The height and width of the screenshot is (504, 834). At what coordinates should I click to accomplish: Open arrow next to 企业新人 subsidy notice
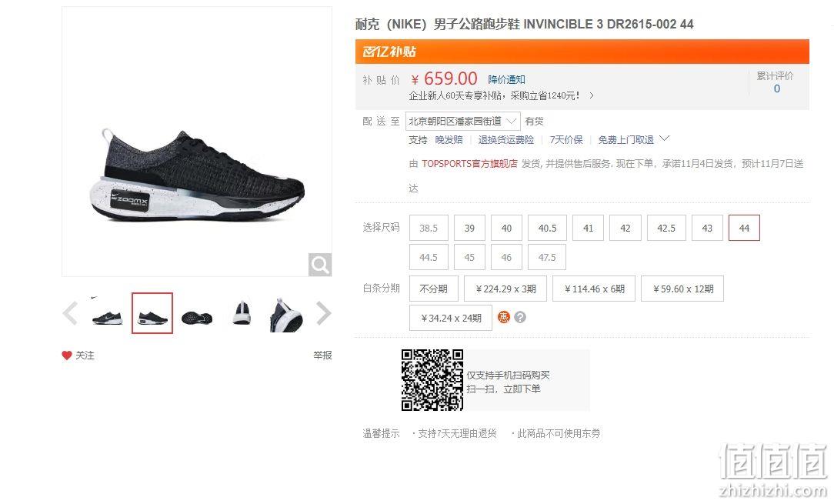(592, 95)
